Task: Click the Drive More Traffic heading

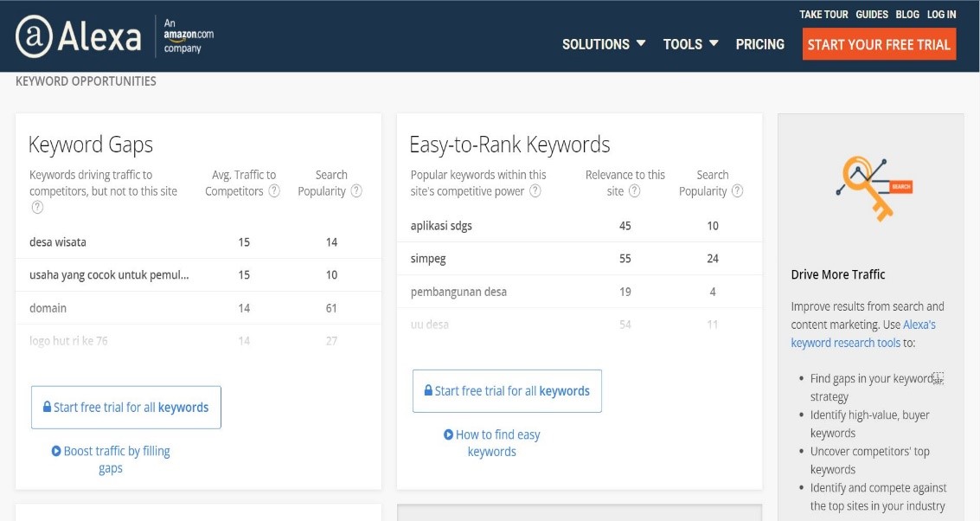Action: click(837, 274)
